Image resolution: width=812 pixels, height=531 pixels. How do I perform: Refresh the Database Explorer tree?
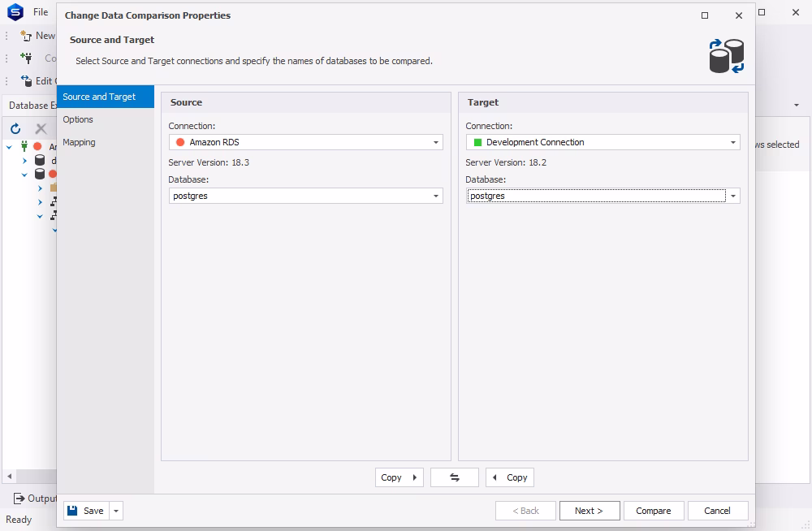(x=15, y=128)
